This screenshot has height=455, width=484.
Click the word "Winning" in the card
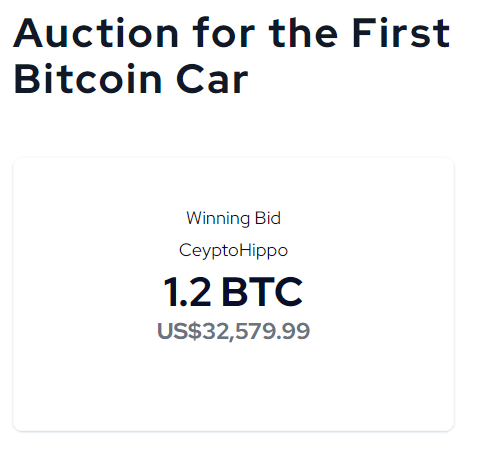point(218,219)
